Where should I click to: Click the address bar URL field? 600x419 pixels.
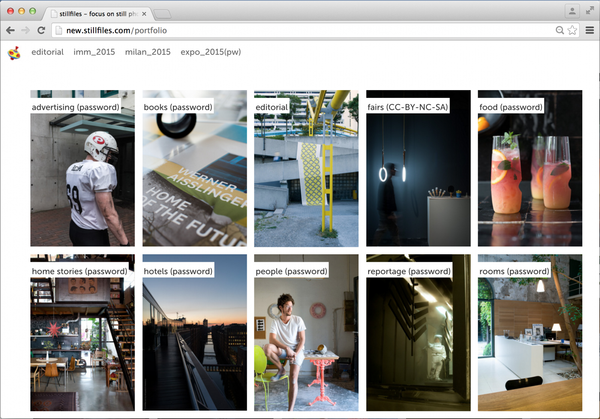300,30
